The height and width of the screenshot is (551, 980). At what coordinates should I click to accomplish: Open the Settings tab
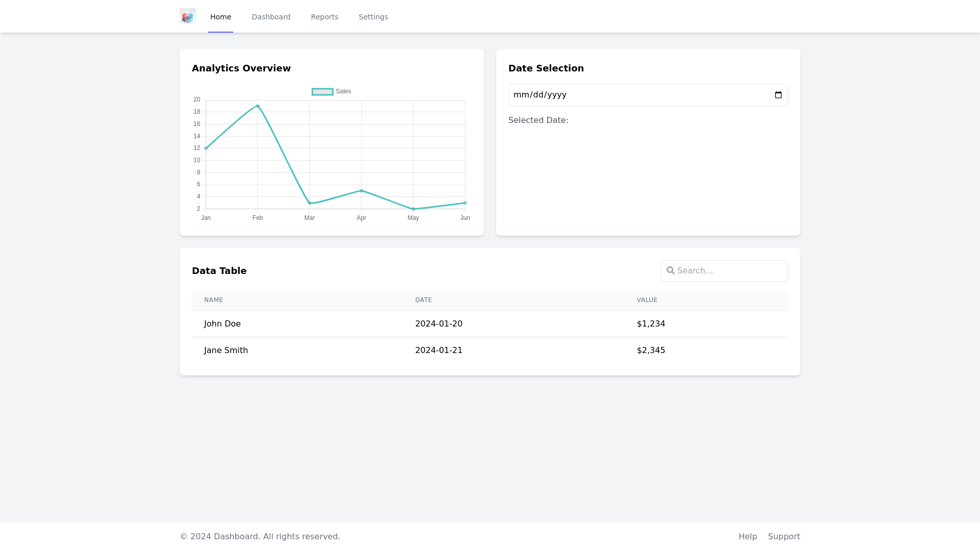tap(373, 17)
